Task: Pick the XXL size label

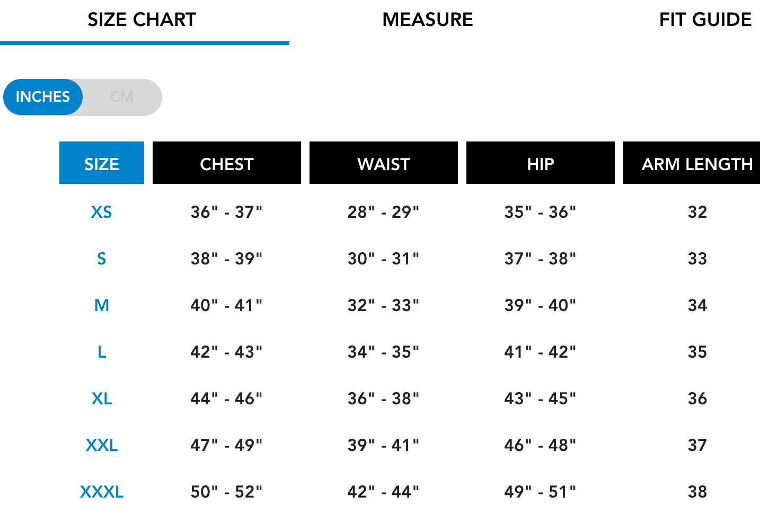Action: [x=102, y=445]
